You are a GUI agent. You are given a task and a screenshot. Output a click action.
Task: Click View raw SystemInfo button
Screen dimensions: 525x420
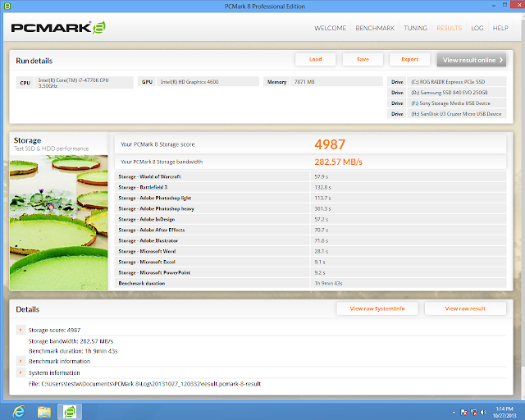tap(377, 308)
